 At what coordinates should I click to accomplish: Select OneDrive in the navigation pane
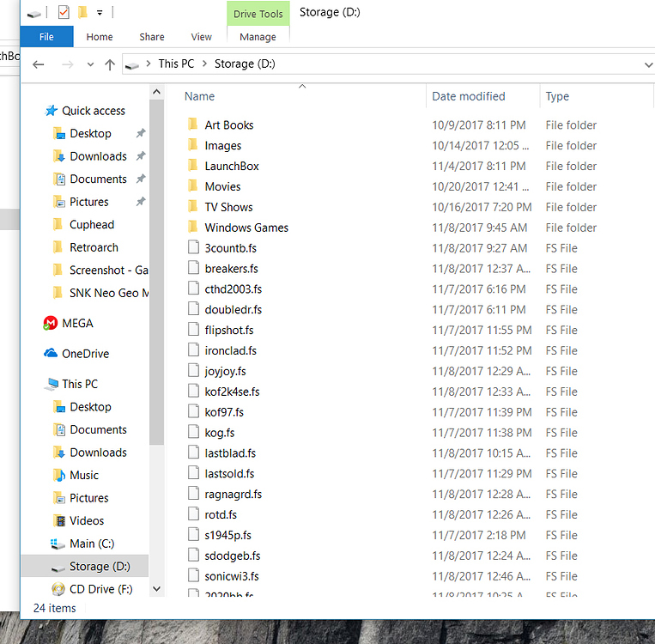click(84, 354)
